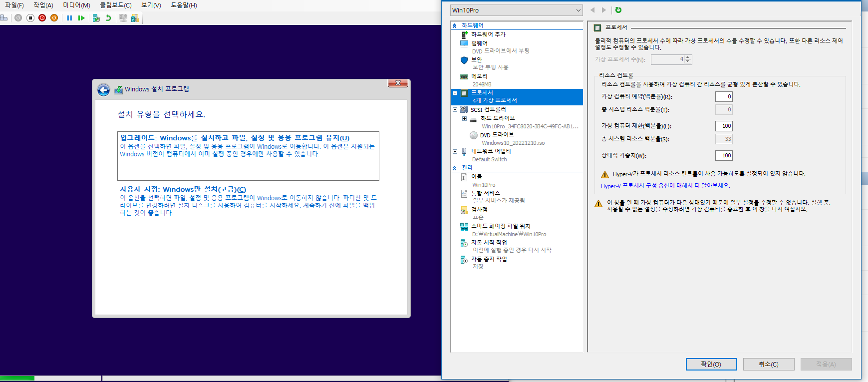Click the Ctrl+Alt+Del keyboard icon in VM toolbar

(4, 18)
